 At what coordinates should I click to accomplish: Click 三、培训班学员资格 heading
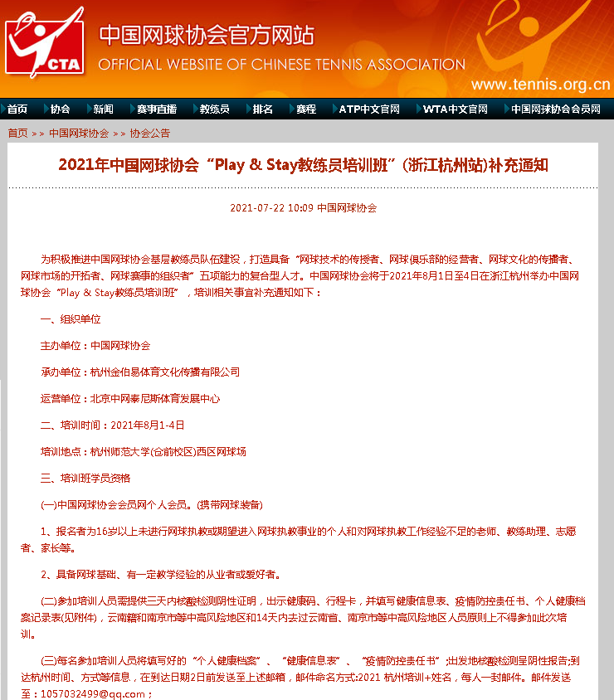click(85, 478)
